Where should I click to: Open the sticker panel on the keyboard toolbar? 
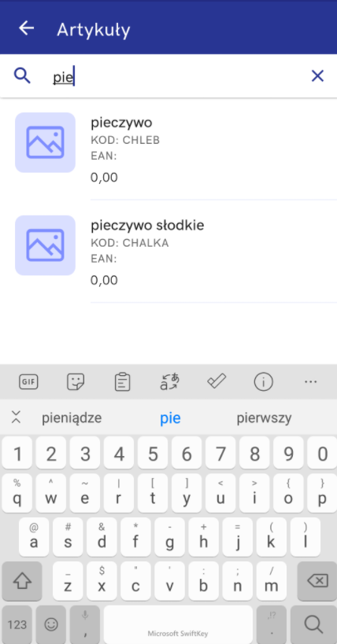pyautogui.click(x=76, y=382)
